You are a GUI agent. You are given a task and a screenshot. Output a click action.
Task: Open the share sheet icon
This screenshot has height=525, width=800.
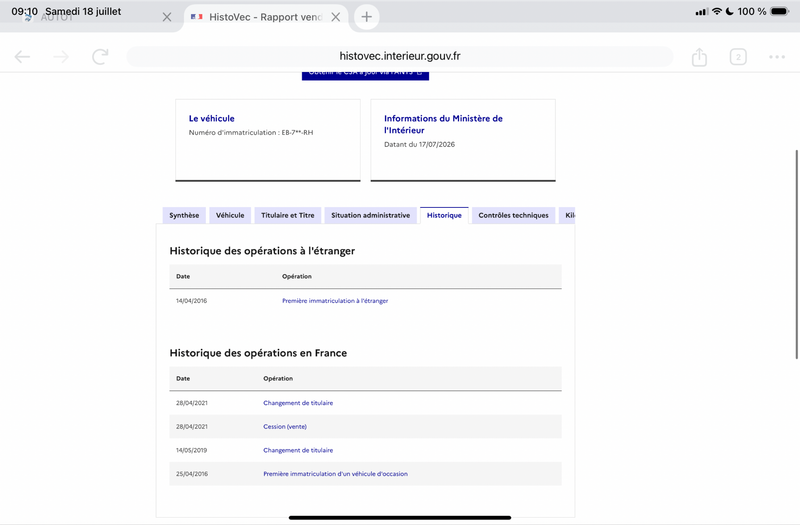tap(699, 57)
